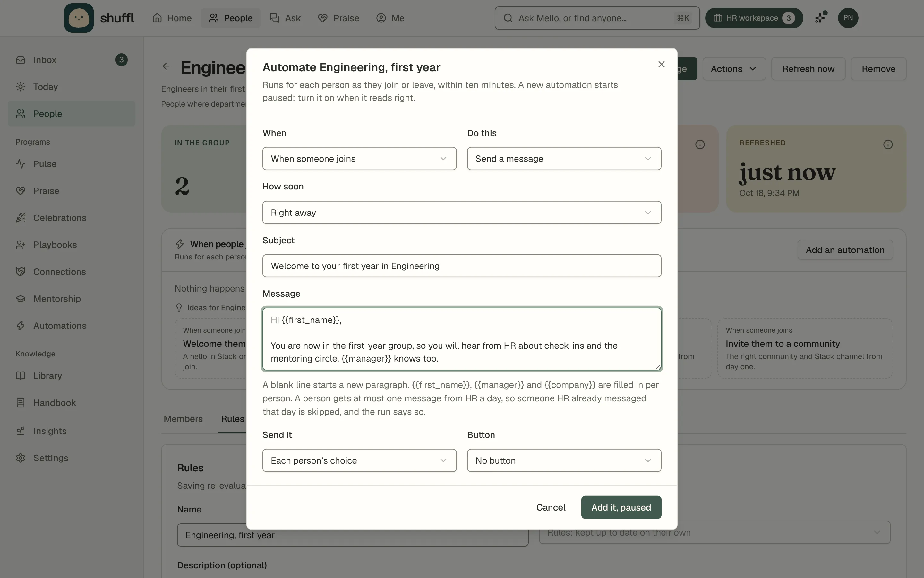Close the Automate Engineering dialog
Viewport: 924px width, 578px height.
click(661, 64)
